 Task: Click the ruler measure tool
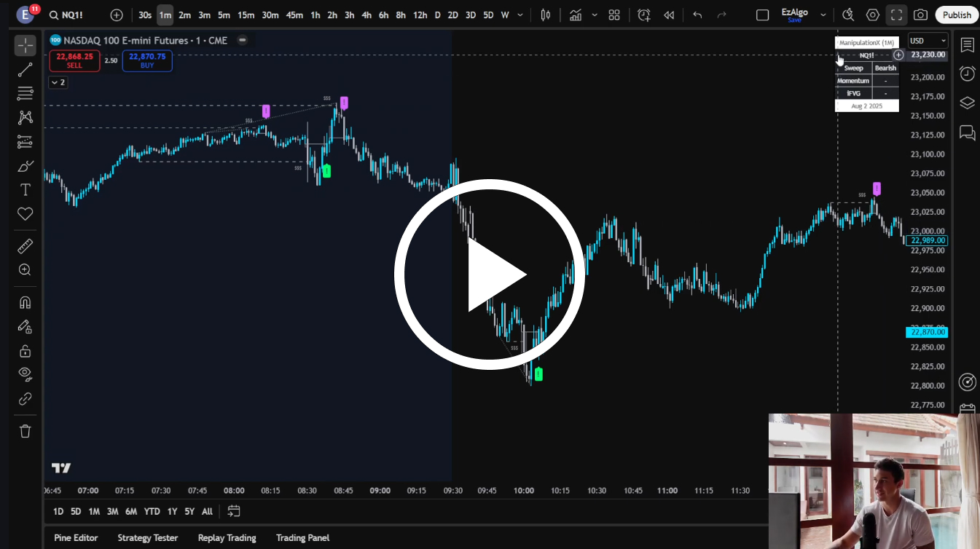point(26,246)
